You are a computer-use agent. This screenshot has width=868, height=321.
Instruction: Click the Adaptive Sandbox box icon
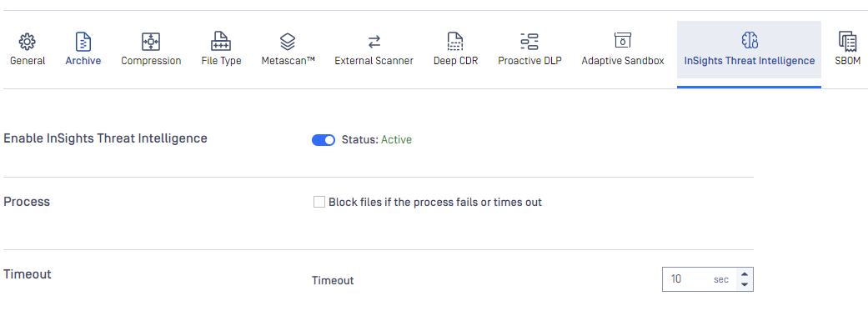(623, 40)
